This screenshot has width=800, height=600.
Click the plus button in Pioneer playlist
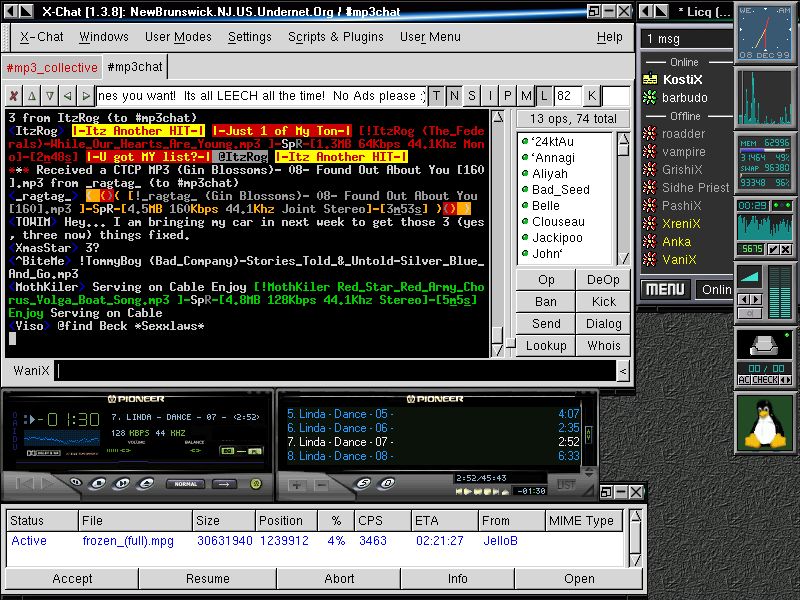(x=297, y=485)
